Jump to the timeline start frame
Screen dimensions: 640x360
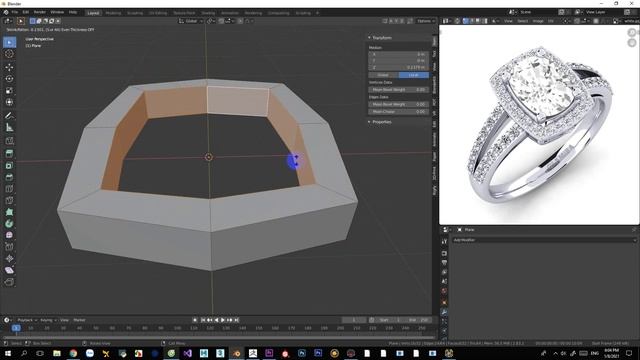[203, 320]
